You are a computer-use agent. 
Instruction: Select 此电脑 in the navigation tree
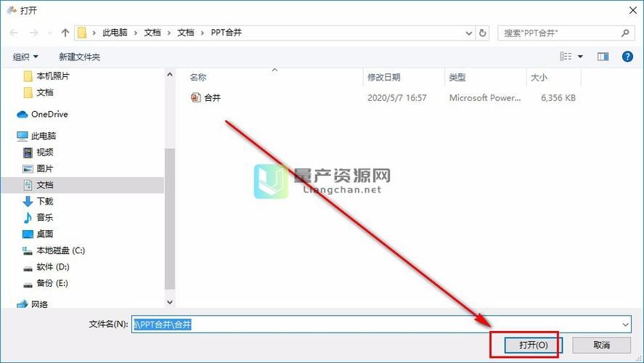point(36,136)
